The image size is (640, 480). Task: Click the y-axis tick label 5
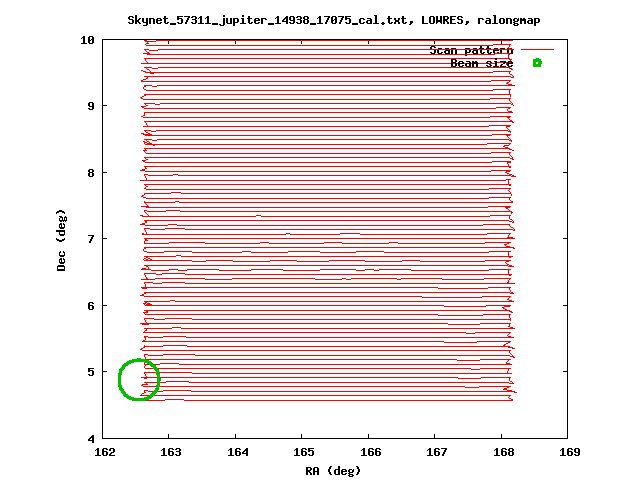coord(91,372)
